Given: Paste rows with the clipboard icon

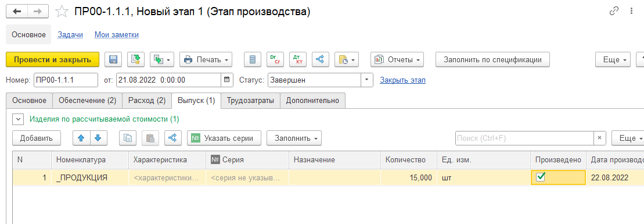Looking at the screenshot, I should pyautogui.click(x=150, y=138).
